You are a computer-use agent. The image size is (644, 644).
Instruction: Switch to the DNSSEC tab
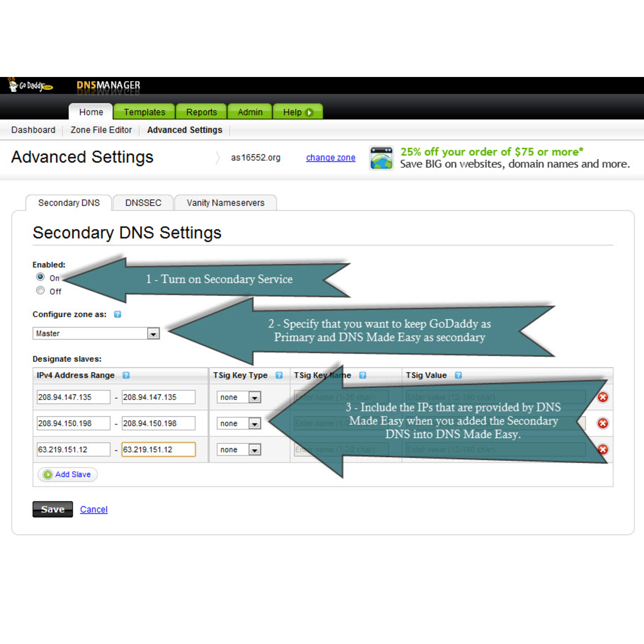(x=143, y=203)
